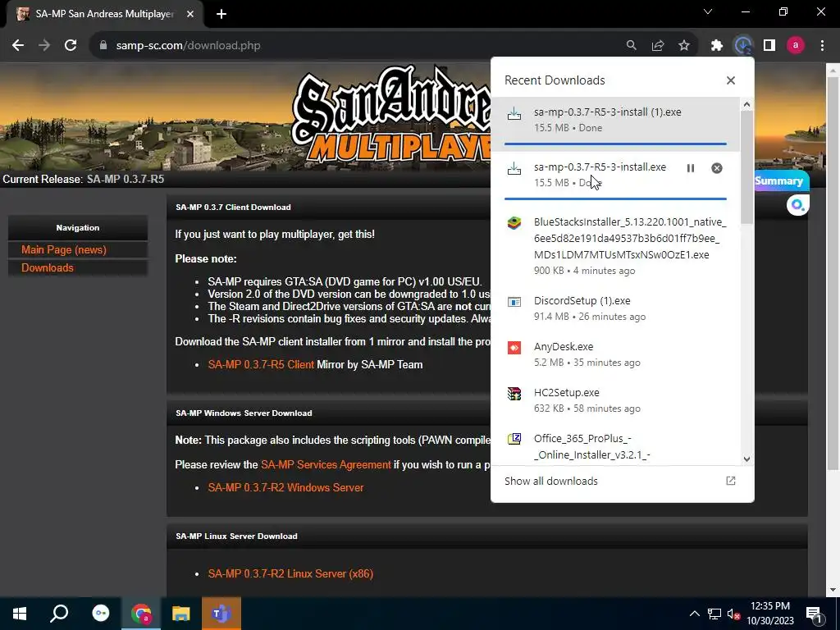Download SA-MP 0.3.7-R2 Windows Server
This screenshot has width=840, height=630.
[285, 488]
